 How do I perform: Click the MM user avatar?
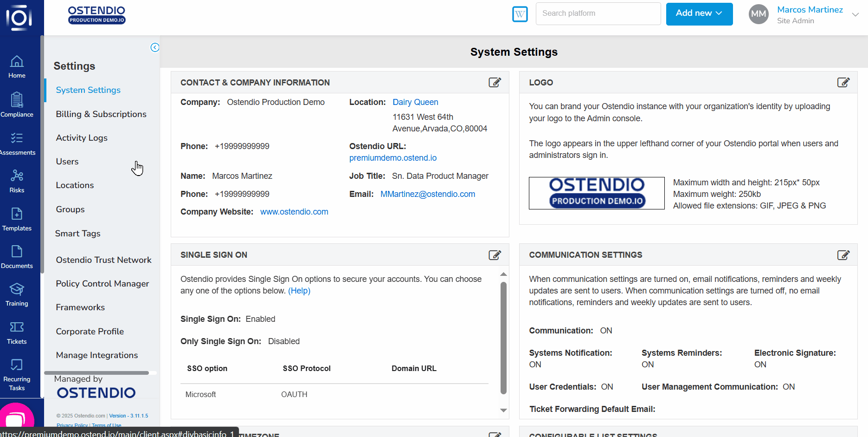(x=759, y=14)
